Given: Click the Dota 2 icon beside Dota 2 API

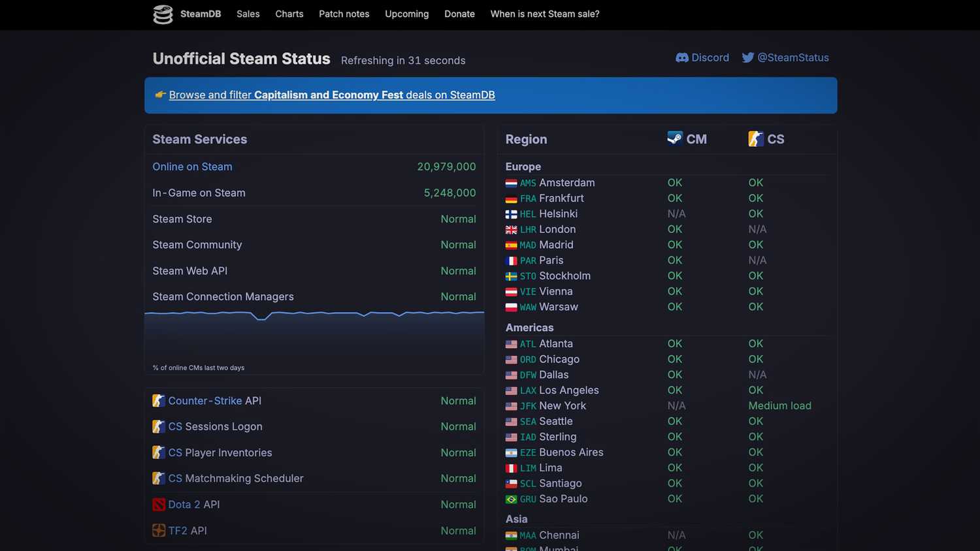Looking at the screenshot, I should pos(159,505).
